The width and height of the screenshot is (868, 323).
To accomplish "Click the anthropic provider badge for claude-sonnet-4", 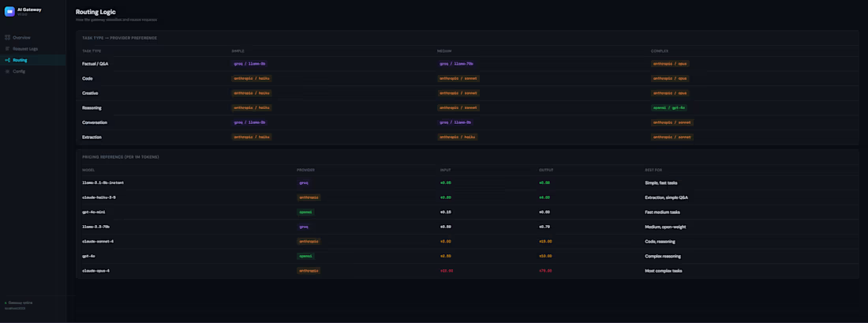I will (309, 242).
